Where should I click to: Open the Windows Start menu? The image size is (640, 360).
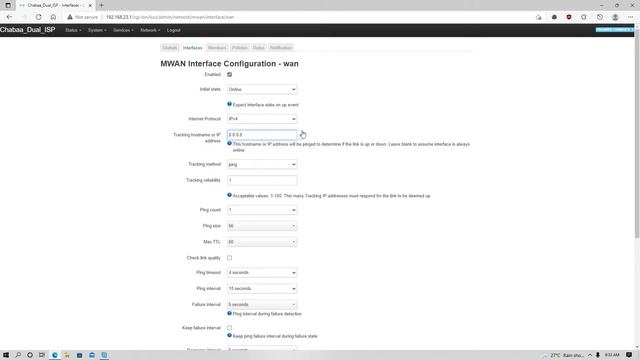click(x=6, y=355)
